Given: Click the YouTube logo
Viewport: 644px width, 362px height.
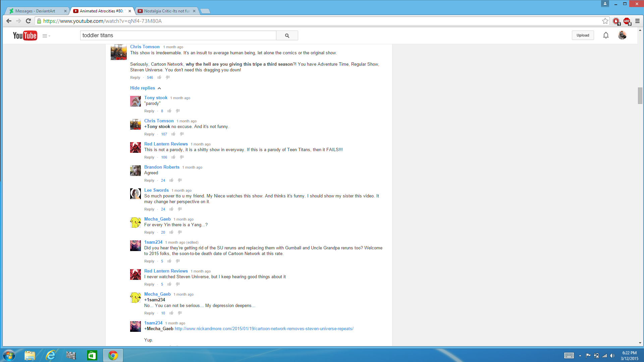Looking at the screenshot, I should (25, 36).
